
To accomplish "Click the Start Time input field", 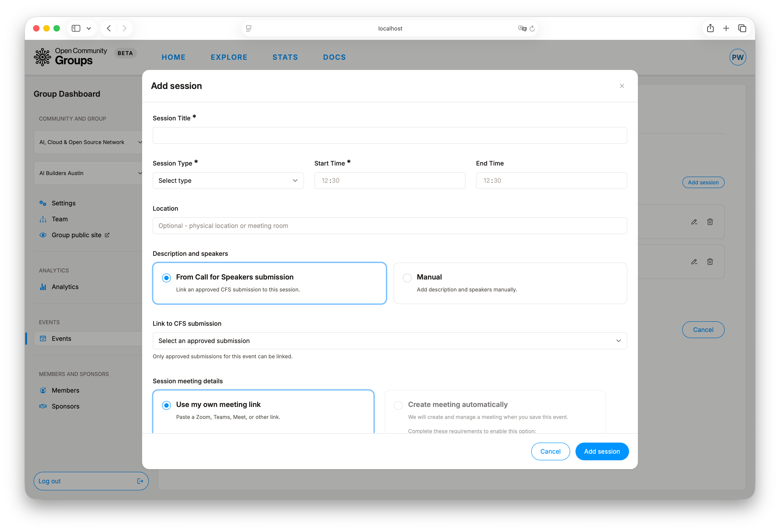I will (390, 181).
